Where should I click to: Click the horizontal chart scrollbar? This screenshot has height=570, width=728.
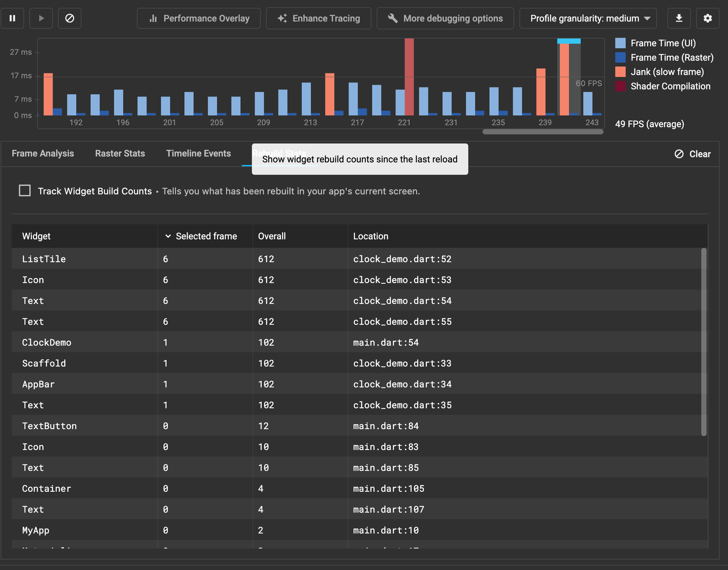[x=543, y=132]
